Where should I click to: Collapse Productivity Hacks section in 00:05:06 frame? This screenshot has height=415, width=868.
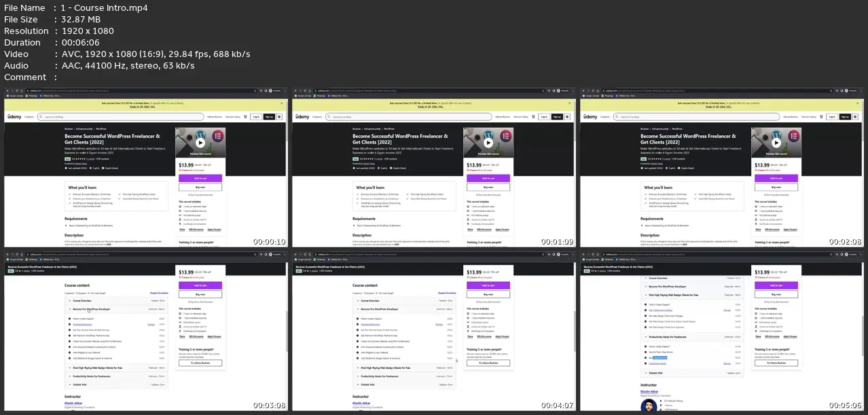click(x=693, y=337)
